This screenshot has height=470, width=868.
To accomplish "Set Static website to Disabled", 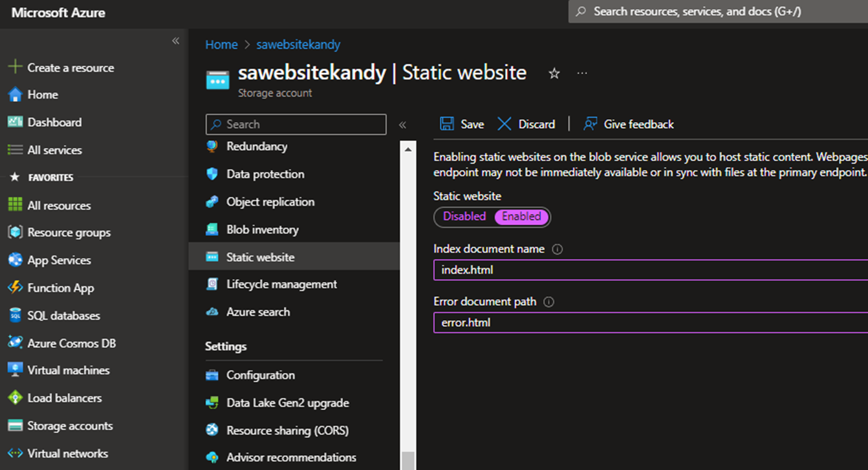I will [x=464, y=217].
